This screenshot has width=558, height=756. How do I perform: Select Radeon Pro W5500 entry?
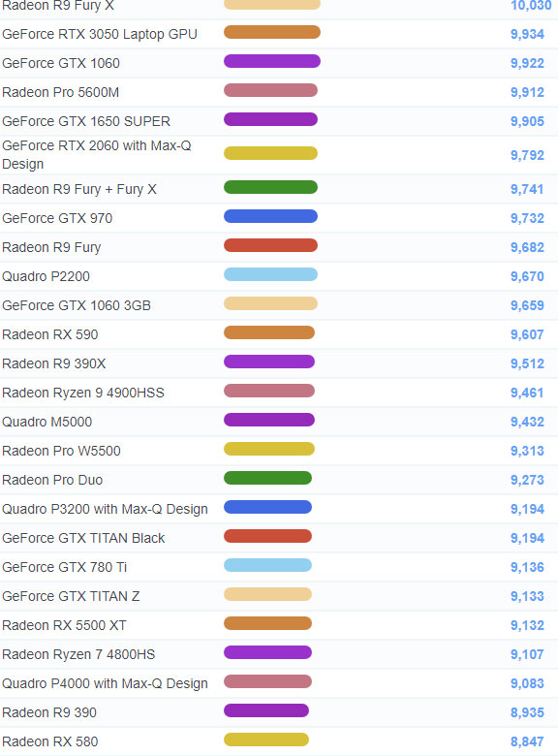coord(61,451)
